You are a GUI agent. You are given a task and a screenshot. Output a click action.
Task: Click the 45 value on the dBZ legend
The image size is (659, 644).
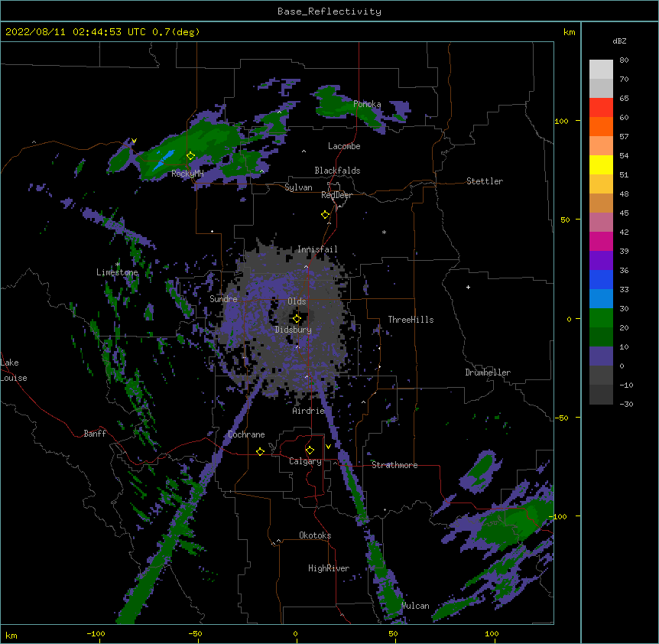pos(624,213)
